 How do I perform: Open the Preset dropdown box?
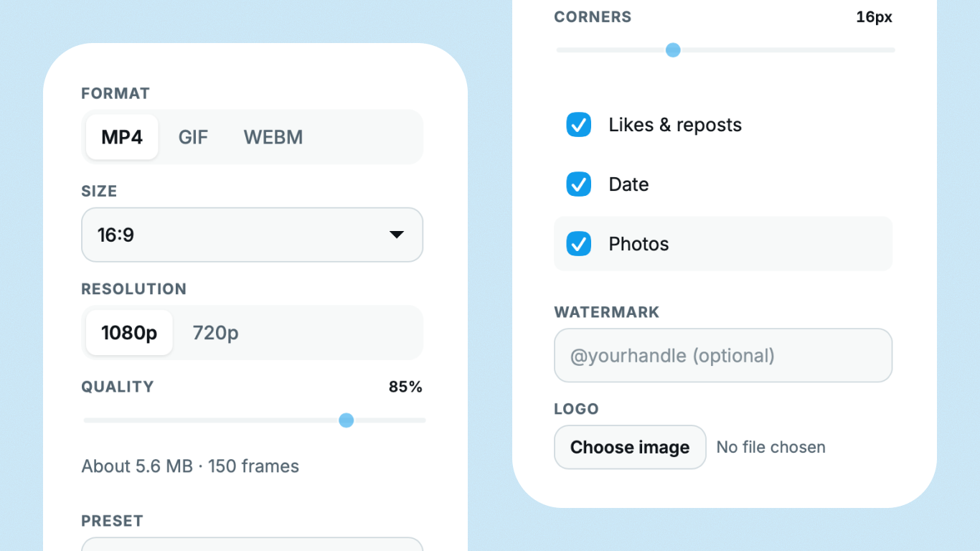click(x=252, y=544)
